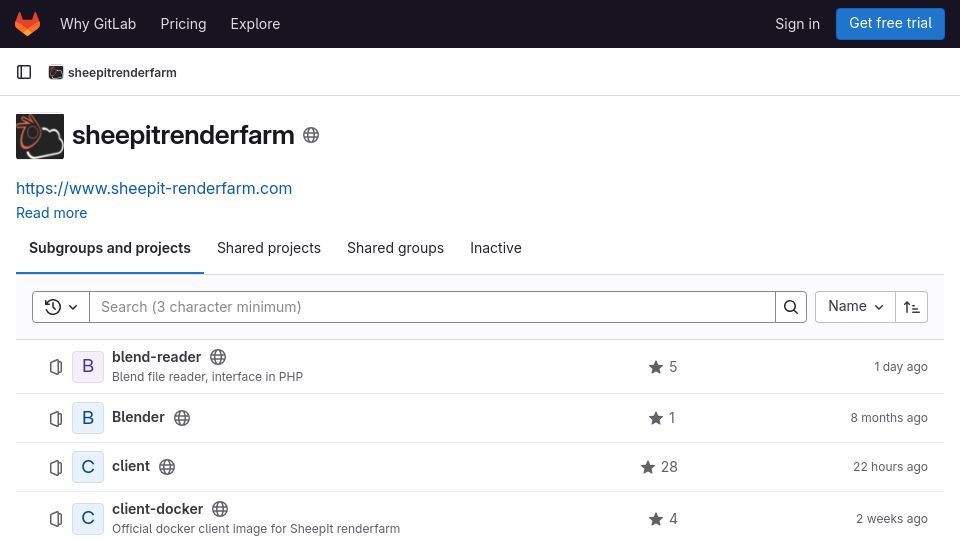Click 'Official docker client image' description text
This screenshot has width=960, height=540.
coord(256,528)
